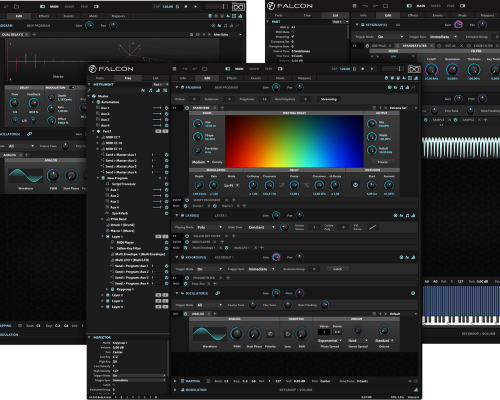Open the Trigger Sync Immediate dropdown in front window
500x400 pixels.
point(261,269)
